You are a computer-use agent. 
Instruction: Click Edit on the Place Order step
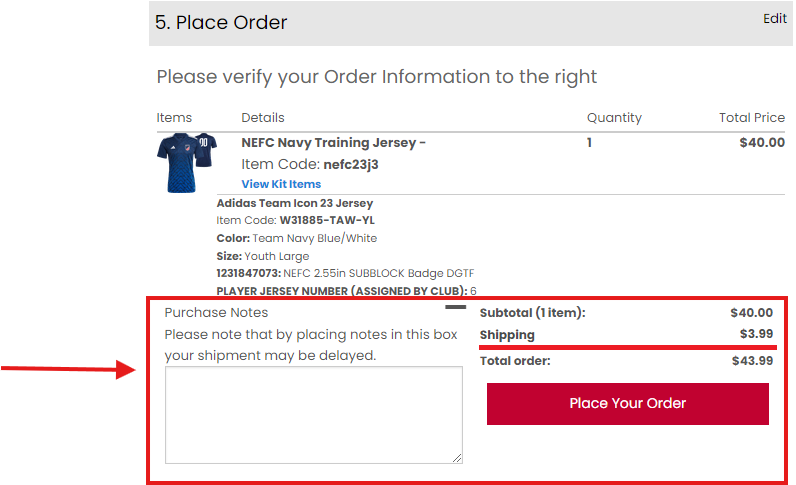coord(774,19)
